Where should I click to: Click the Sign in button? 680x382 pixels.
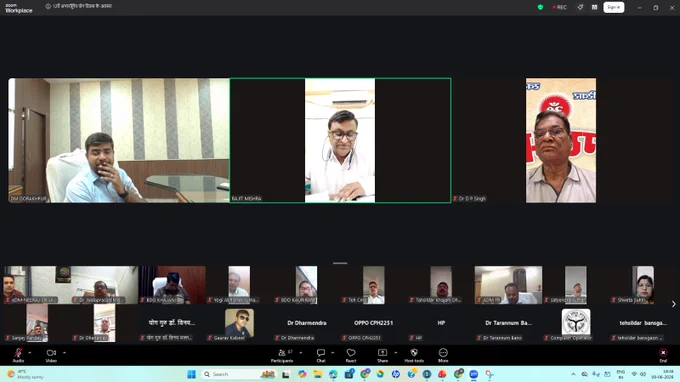614,7
